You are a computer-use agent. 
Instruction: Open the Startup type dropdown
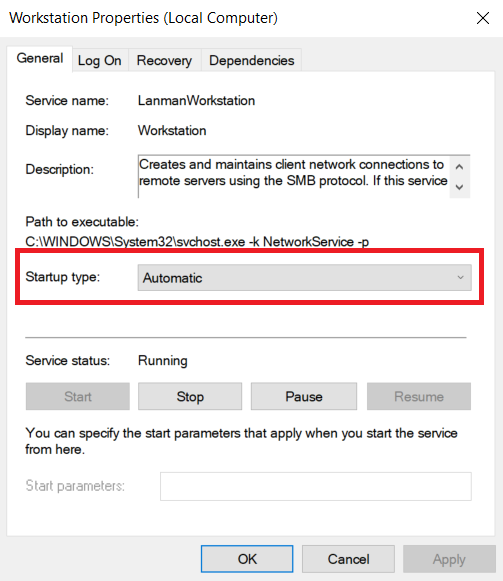coord(304,278)
